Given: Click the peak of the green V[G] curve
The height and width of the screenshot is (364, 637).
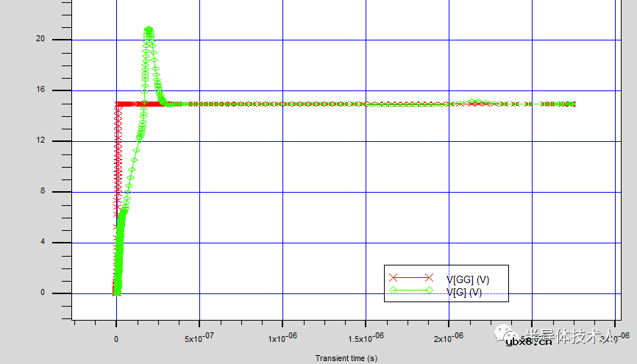Looking at the screenshot, I should pyautogui.click(x=149, y=30).
